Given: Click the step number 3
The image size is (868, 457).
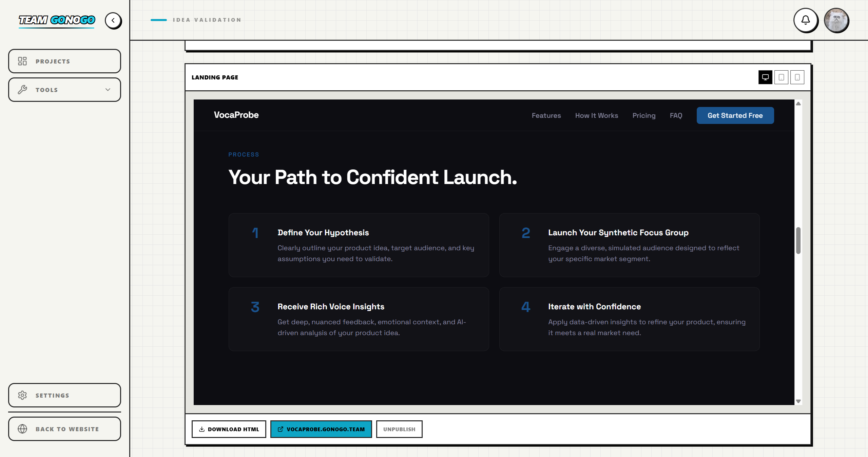Looking at the screenshot, I should tap(255, 307).
